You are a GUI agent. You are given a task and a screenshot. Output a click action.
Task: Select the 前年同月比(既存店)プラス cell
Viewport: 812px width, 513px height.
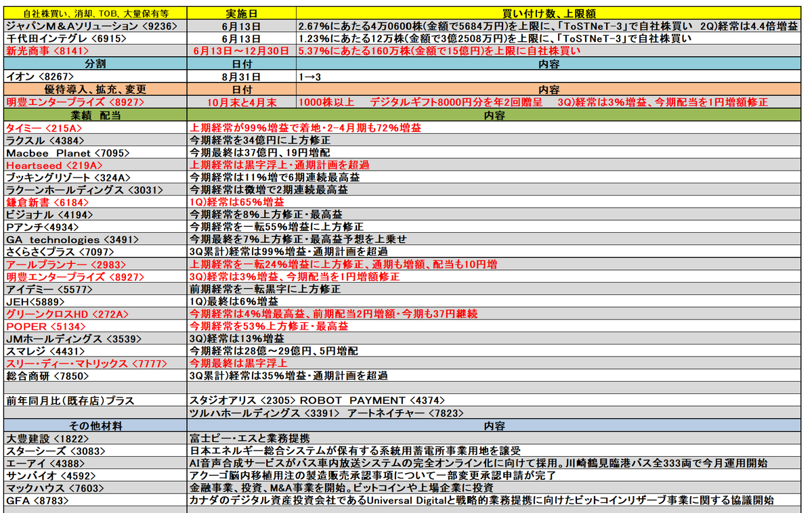click(x=95, y=401)
